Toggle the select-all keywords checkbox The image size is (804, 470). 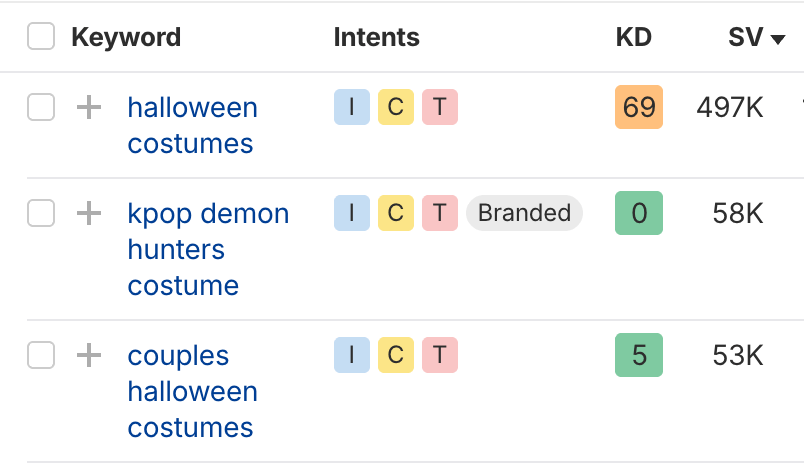pos(41,38)
